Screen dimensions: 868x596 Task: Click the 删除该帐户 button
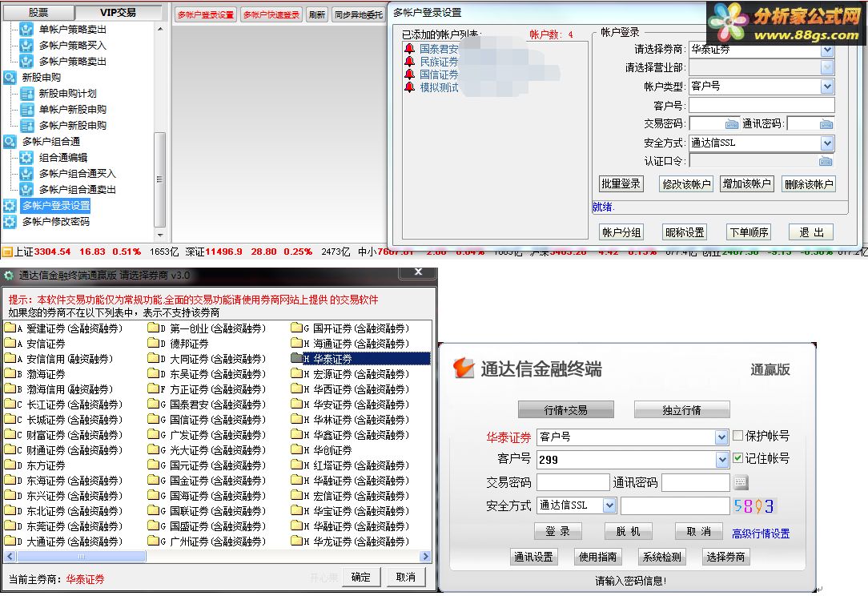pos(809,184)
